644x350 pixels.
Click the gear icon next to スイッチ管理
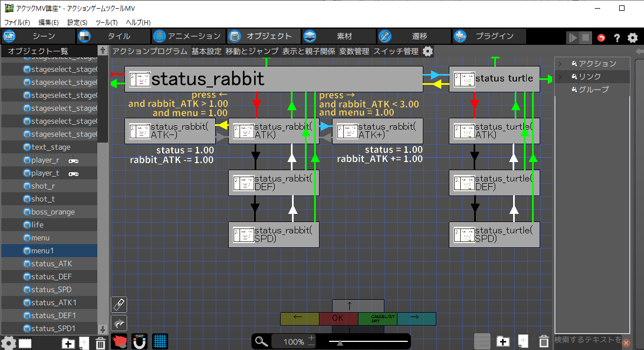tap(428, 51)
